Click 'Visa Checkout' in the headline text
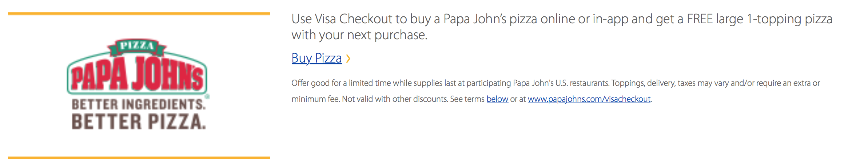Screen dimensions: 868x168 353,19
